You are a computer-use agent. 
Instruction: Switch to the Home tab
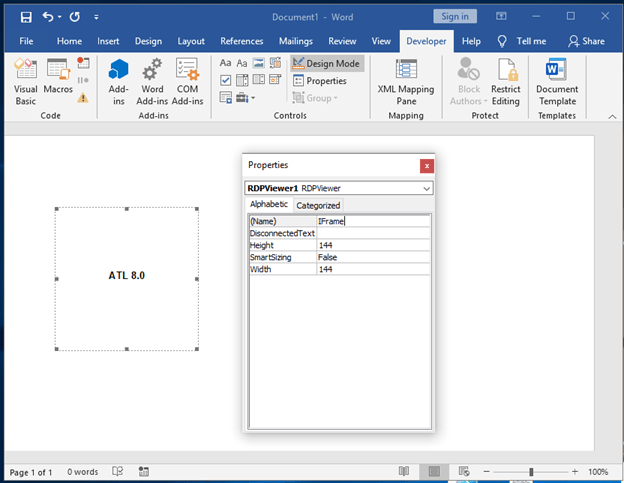(69, 41)
